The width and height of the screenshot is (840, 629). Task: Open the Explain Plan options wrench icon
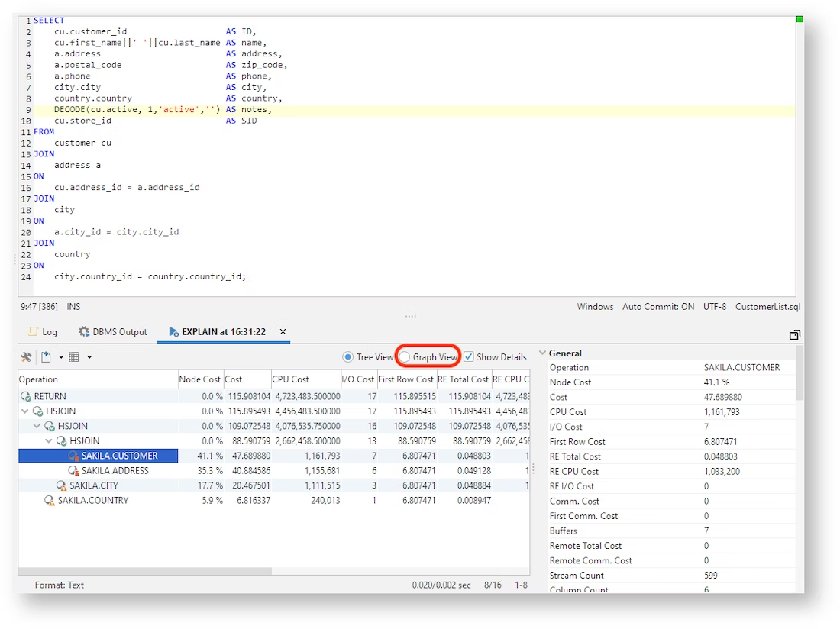26,356
